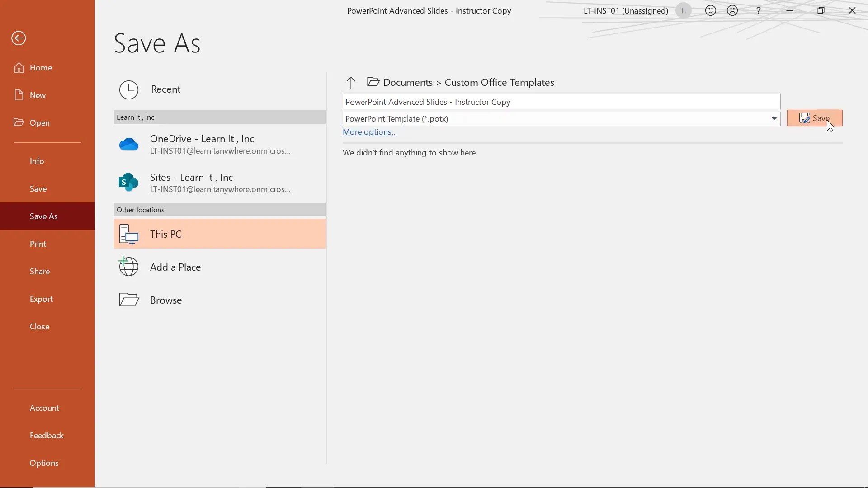Minimize the PowerPoint window
Screen dimensions: 868x488
[x=790, y=10]
